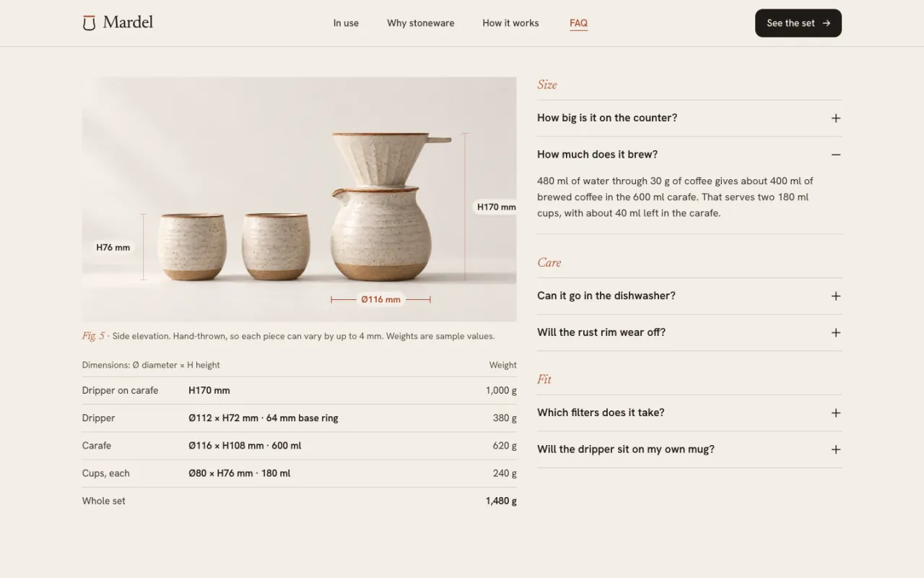This screenshot has width=924, height=578.
Task: Click the See the set button
Action: pos(798,23)
